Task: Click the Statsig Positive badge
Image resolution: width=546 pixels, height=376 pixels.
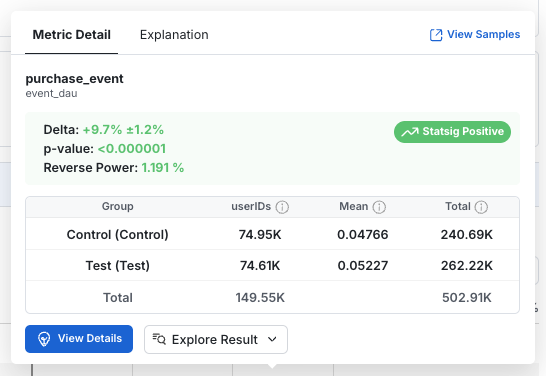Action: point(452,132)
